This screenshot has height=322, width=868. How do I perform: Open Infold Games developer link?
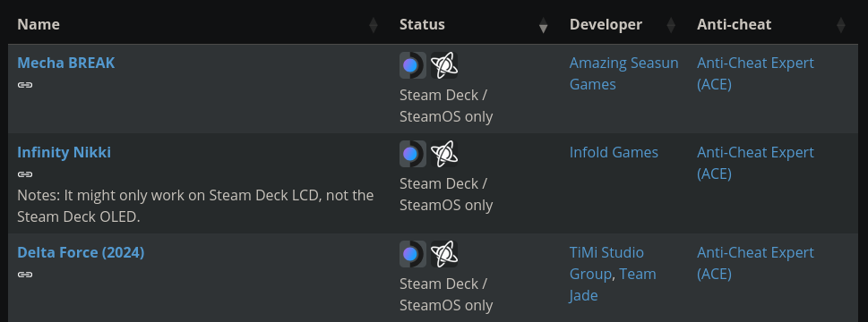614,152
